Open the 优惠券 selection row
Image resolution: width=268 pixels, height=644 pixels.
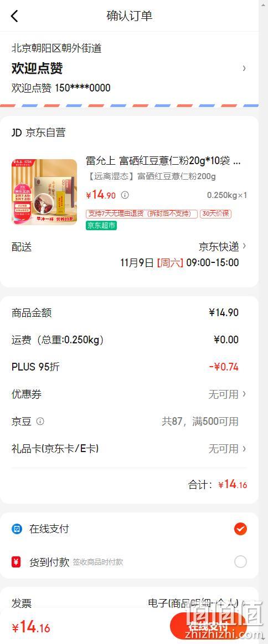[129, 394]
